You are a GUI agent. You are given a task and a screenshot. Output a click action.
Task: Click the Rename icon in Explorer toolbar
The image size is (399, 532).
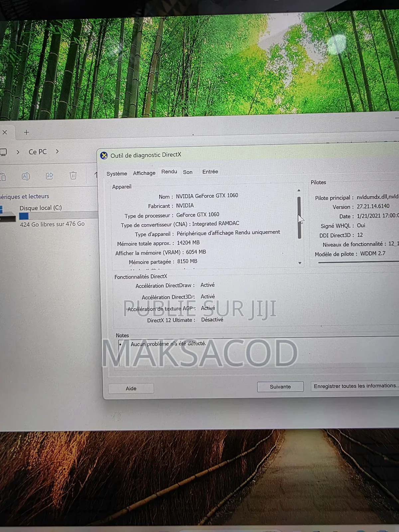pos(26,176)
